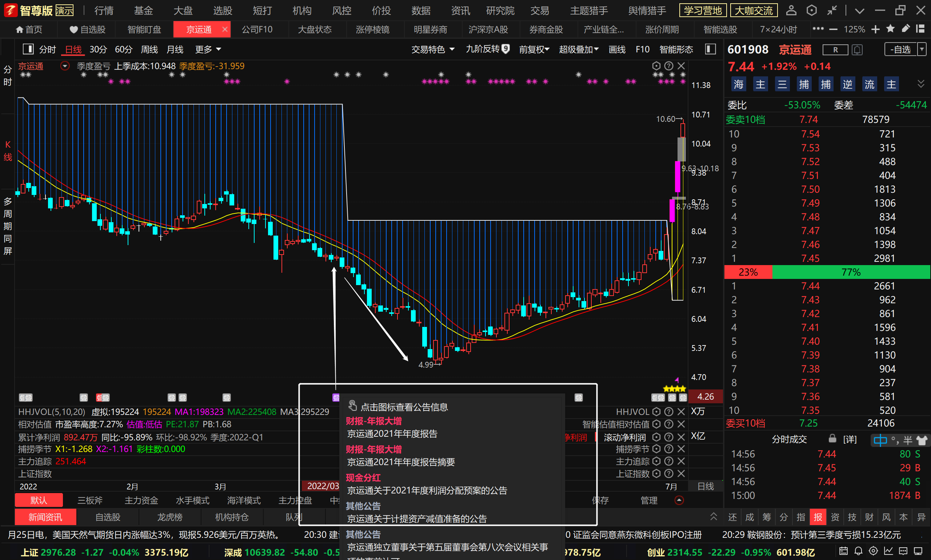Close the 京运通 tab
This screenshot has width=931, height=560.
coord(225,29)
